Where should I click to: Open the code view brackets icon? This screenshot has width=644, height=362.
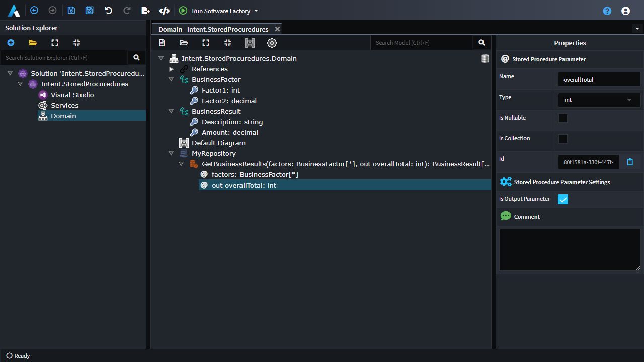point(164,10)
